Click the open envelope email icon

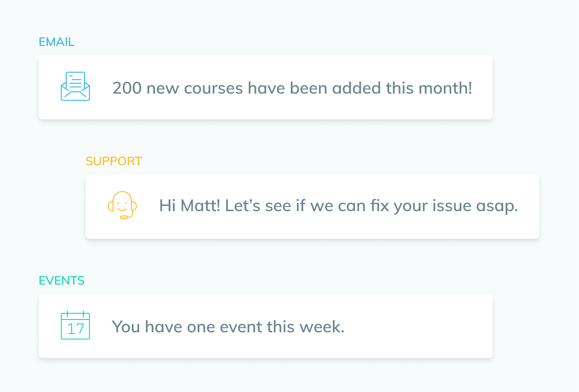pyautogui.click(x=75, y=86)
